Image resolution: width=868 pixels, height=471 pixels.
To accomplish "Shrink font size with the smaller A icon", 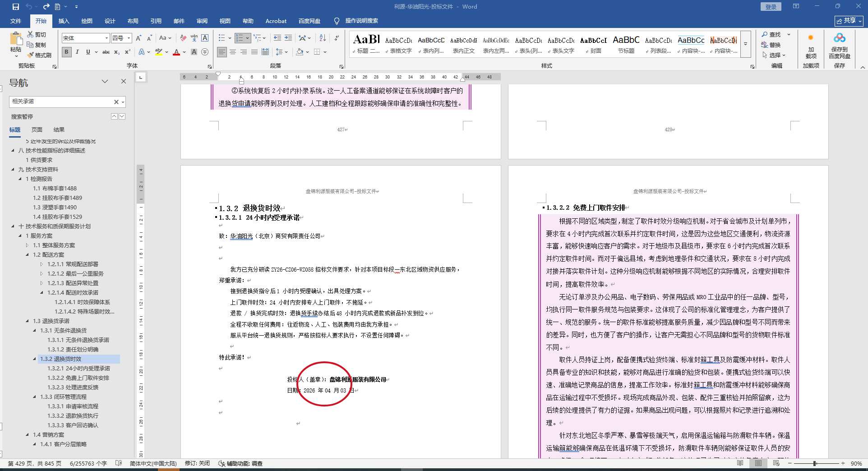I will click(x=149, y=38).
